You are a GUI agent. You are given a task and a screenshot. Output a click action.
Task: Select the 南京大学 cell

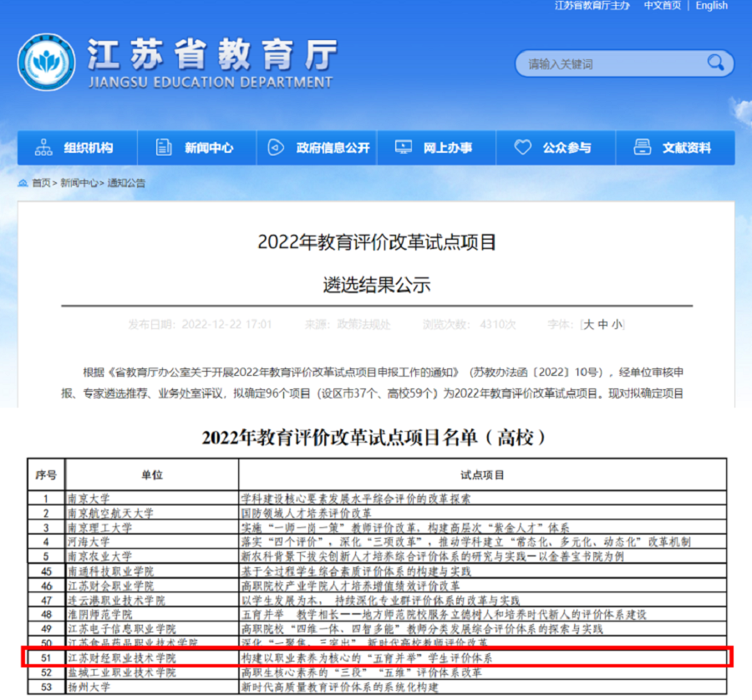152,498
